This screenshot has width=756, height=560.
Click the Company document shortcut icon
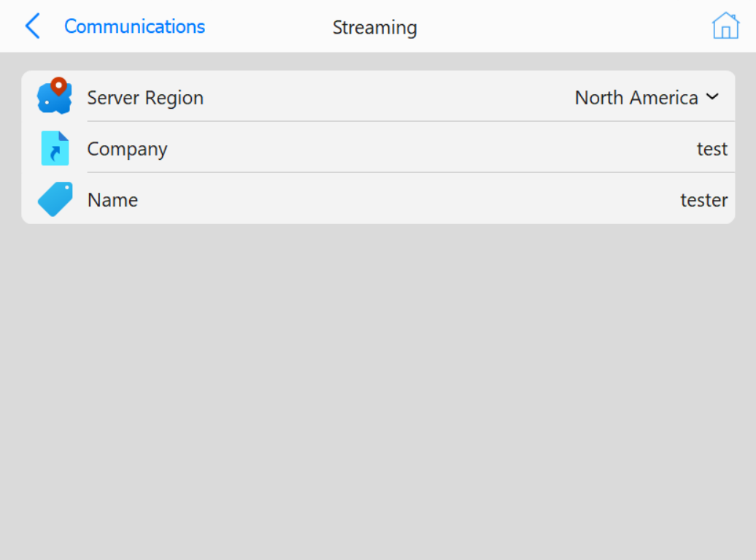pyautogui.click(x=55, y=148)
